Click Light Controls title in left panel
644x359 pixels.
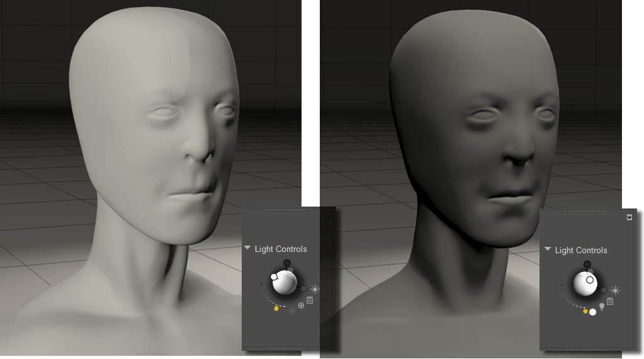[281, 249]
